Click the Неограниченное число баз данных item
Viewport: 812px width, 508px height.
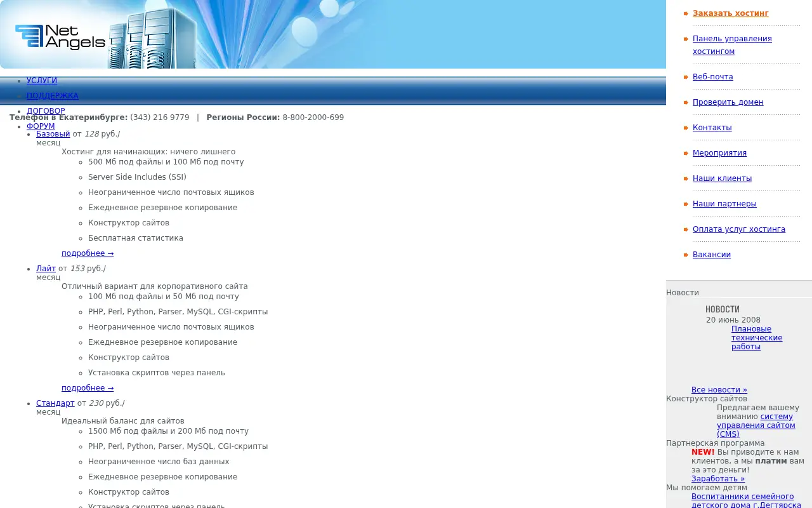pyautogui.click(x=159, y=462)
